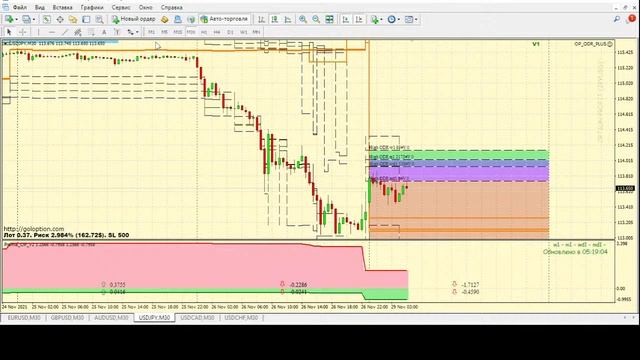Viewport: 640px width, 360px height.
Task: Set timeframe to M1
Action: click(x=151, y=32)
